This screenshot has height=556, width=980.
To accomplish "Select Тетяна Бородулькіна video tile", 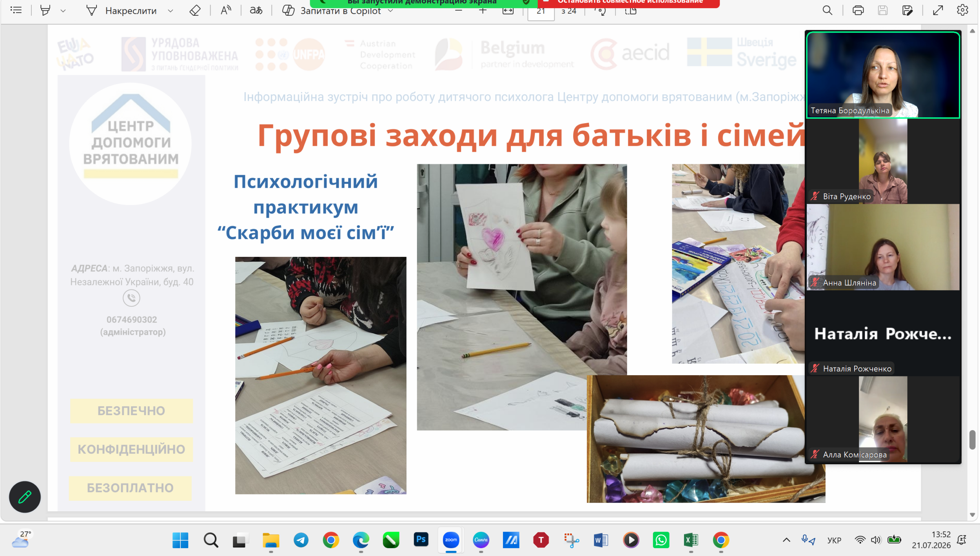I will pyautogui.click(x=883, y=74).
